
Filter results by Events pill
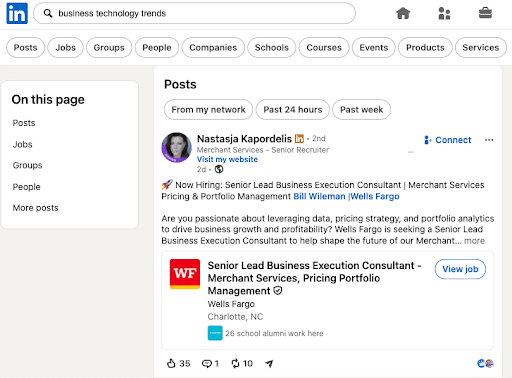[374, 47]
